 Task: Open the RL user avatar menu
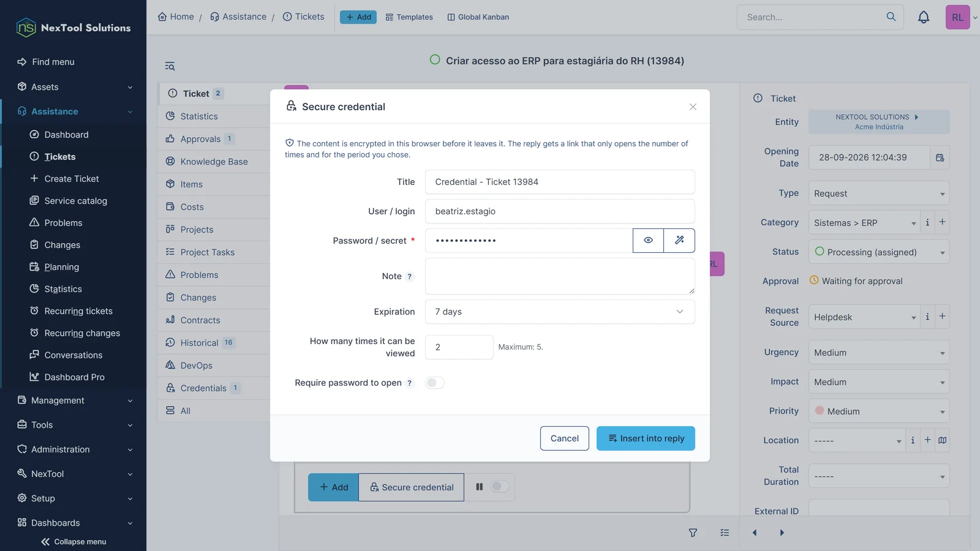click(x=957, y=17)
